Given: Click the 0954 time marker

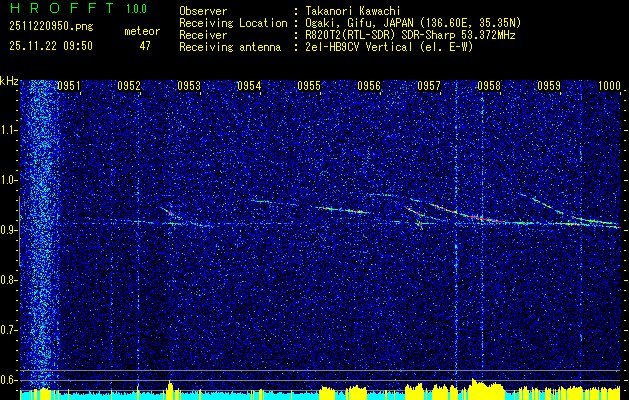Looking at the screenshot, I should coord(249,86).
